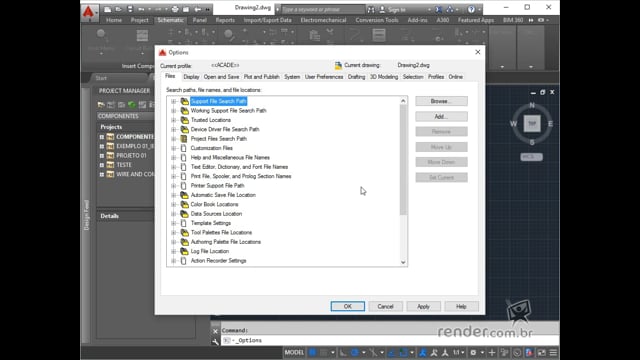Open the Autodesk Exchange Apps icon
This screenshot has height=360, width=640.
coord(438,9)
